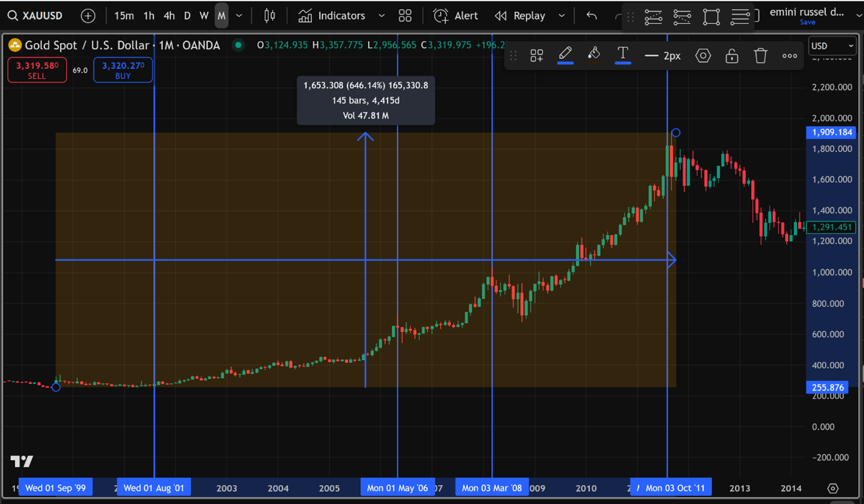This screenshot has width=864, height=504.
Task: Open the Indicators dialog
Action: point(332,16)
